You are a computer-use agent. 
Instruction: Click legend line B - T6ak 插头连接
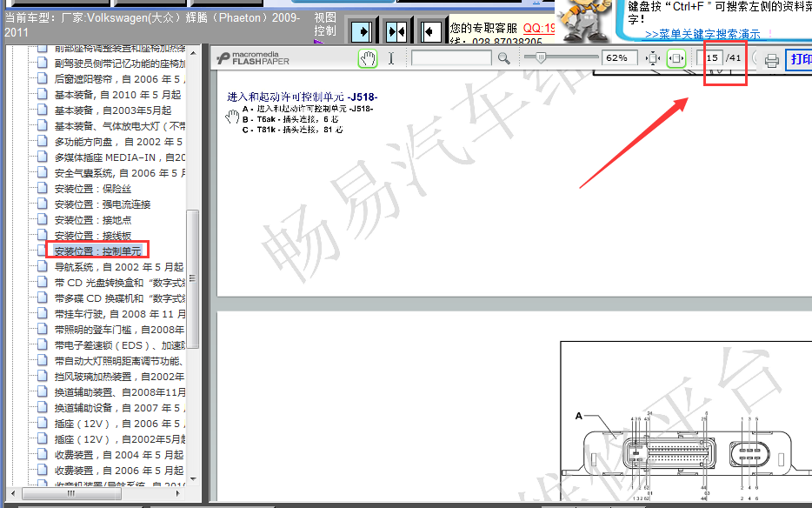coord(290,119)
